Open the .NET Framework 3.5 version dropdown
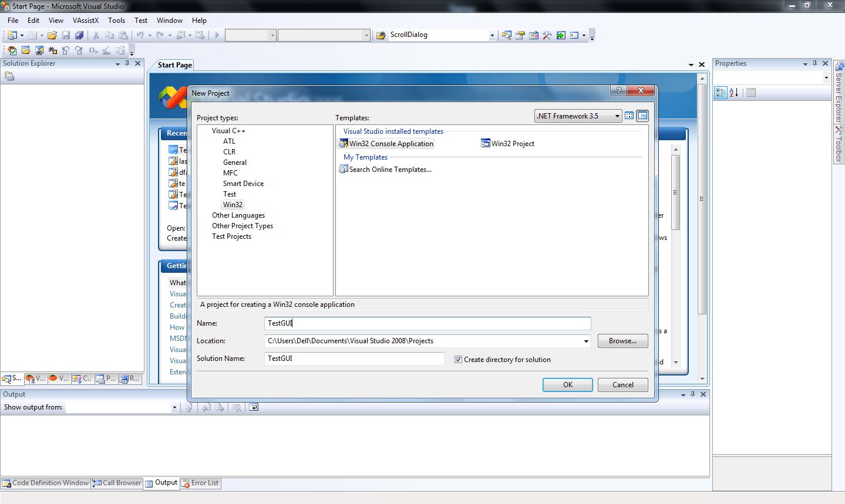Image resolution: width=845 pixels, height=504 pixels. pyautogui.click(x=617, y=116)
